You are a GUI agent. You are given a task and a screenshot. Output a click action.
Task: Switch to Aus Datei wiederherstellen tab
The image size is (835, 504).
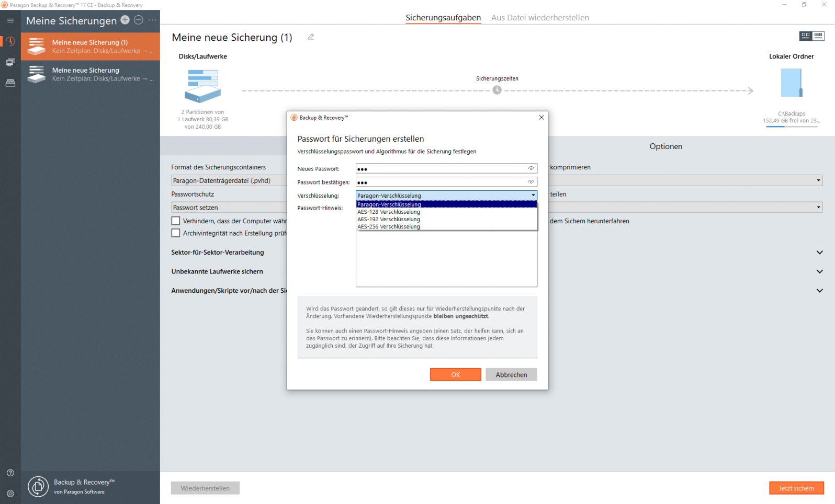[x=540, y=18]
